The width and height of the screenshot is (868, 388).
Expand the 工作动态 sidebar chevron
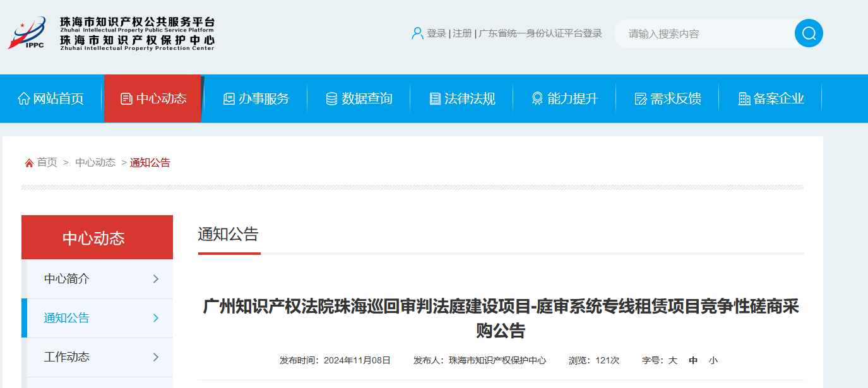click(x=155, y=357)
